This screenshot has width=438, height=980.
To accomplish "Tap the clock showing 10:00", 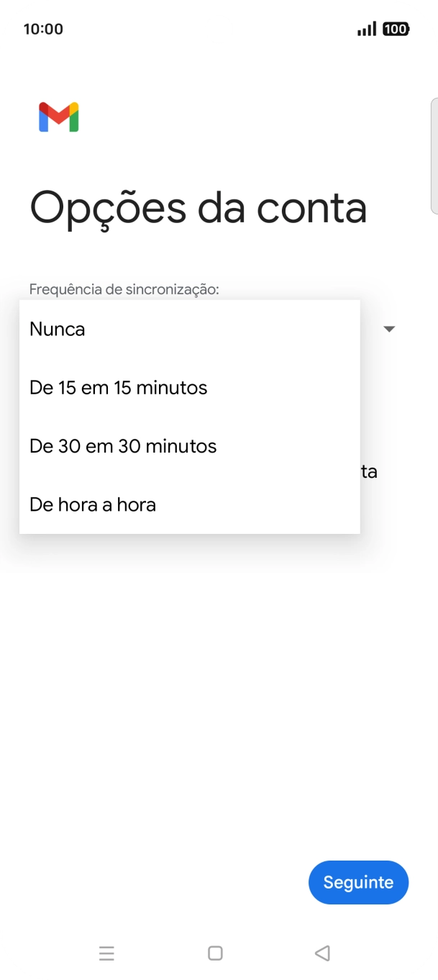I will pos(42,29).
